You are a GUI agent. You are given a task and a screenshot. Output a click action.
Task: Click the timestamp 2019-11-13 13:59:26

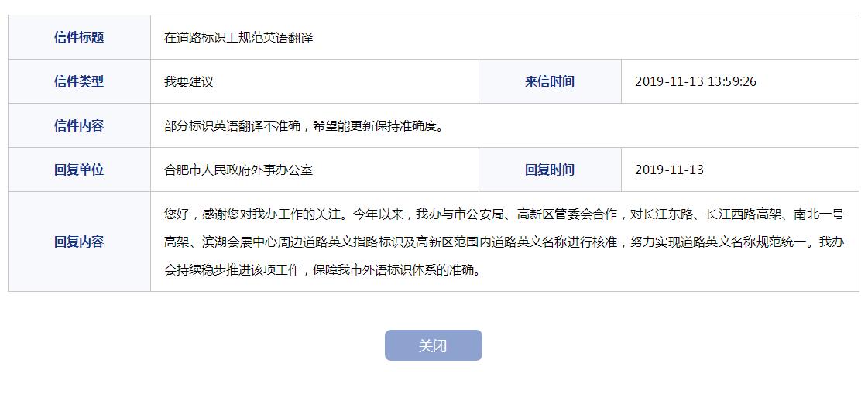(696, 82)
